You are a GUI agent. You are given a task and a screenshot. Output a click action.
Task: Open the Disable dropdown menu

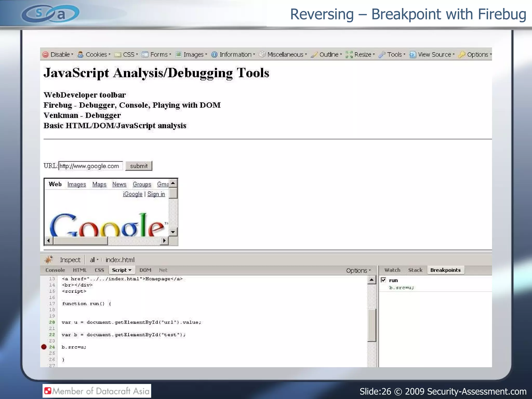[x=62, y=55]
